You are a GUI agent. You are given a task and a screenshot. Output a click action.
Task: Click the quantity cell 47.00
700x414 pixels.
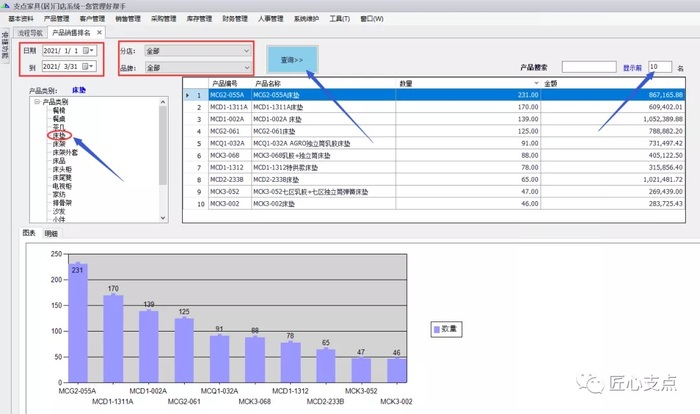coord(468,192)
